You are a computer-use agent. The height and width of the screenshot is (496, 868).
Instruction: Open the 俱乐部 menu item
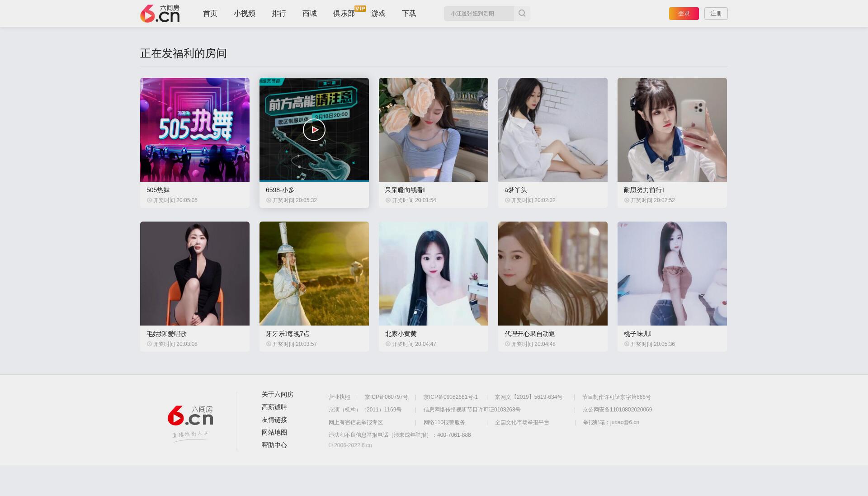click(x=344, y=14)
